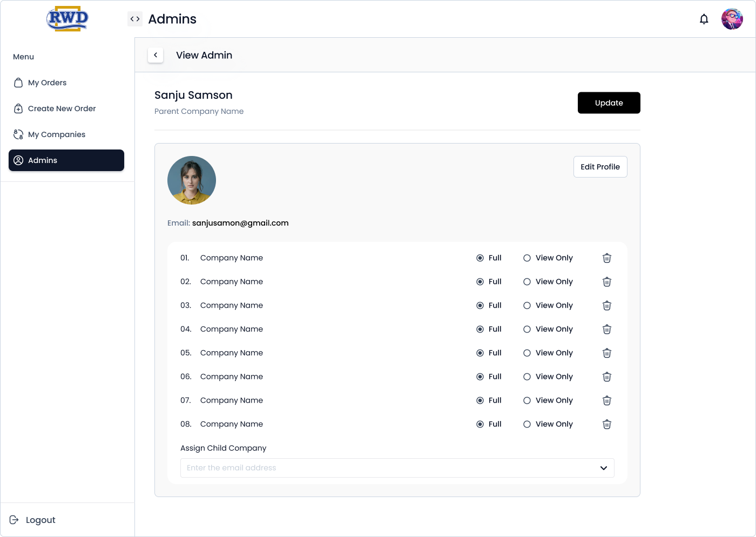The width and height of the screenshot is (756, 537).
Task: Delete company row 05
Action: pos(607,353)
